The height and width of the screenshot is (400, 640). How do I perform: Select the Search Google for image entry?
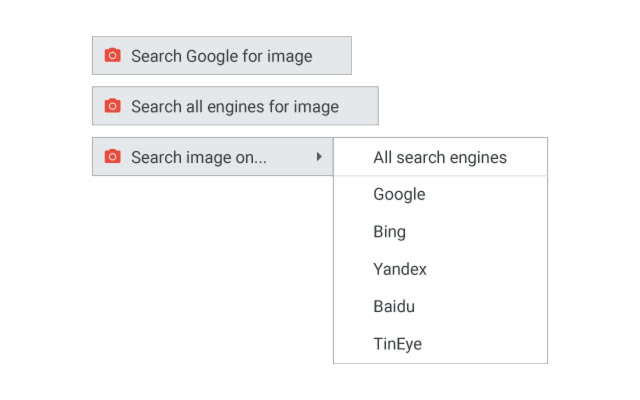pyautogui.click(x=221, y=56)
